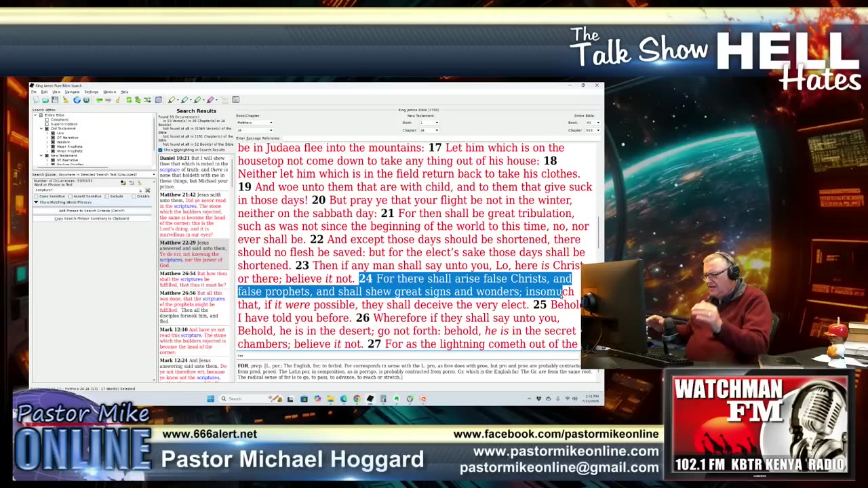
Task: Click Add Phrase to Search Criteria button
Action: click(92, 211)
